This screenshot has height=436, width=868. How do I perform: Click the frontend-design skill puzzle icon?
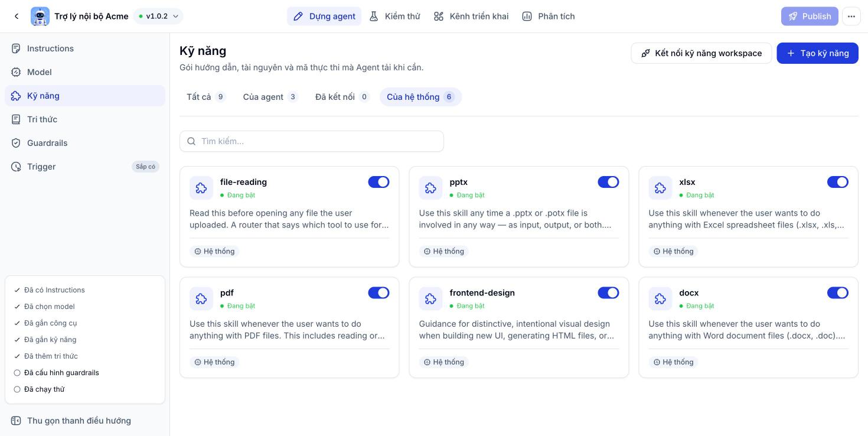point(430,298)
